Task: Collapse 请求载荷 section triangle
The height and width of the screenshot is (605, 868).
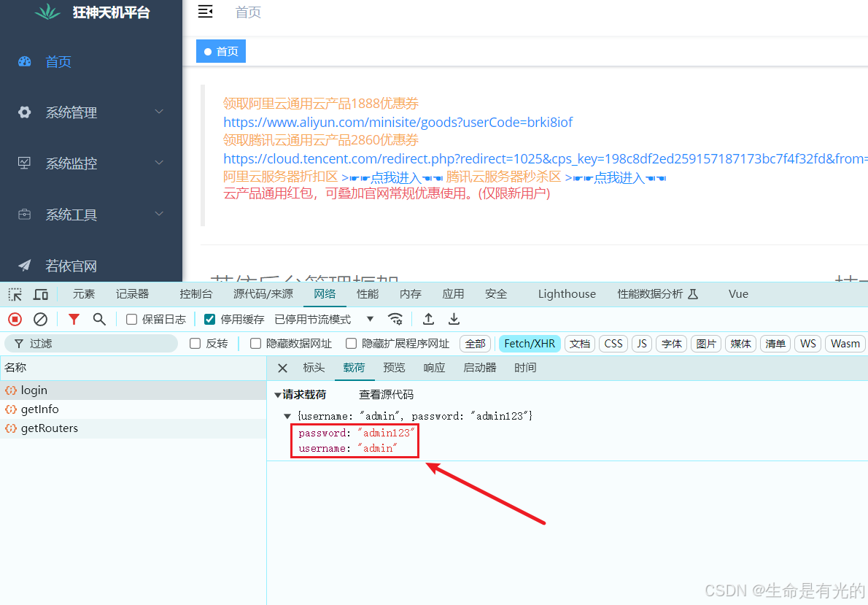Action: (x=278, y=395)
